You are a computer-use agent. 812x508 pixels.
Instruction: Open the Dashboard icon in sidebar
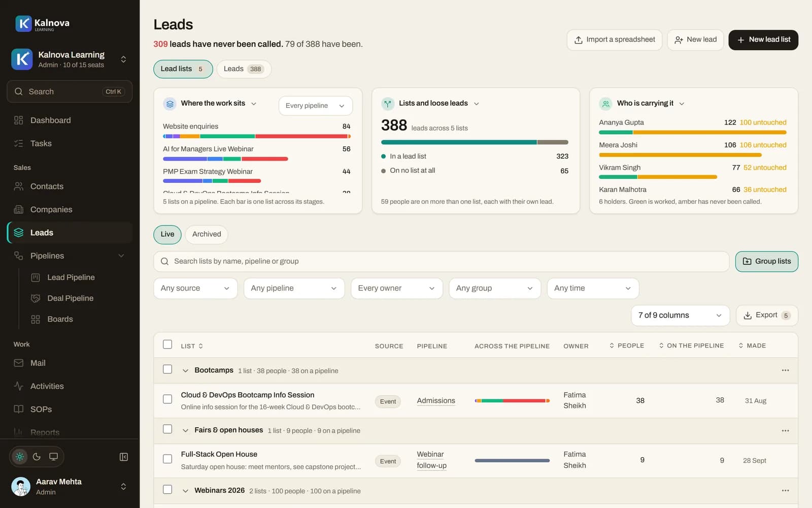pos(19,120)
